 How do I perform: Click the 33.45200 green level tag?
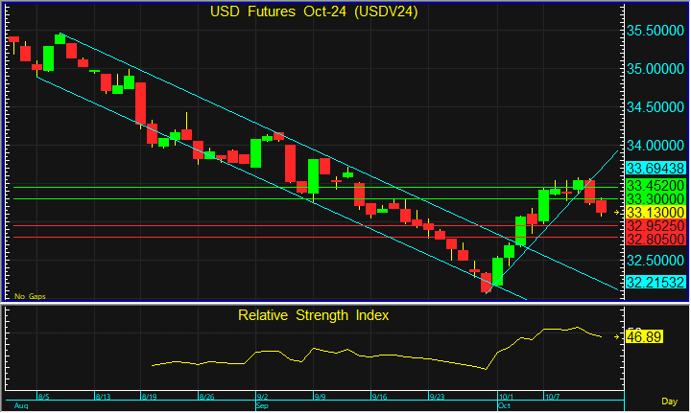[x=655, y=186]
